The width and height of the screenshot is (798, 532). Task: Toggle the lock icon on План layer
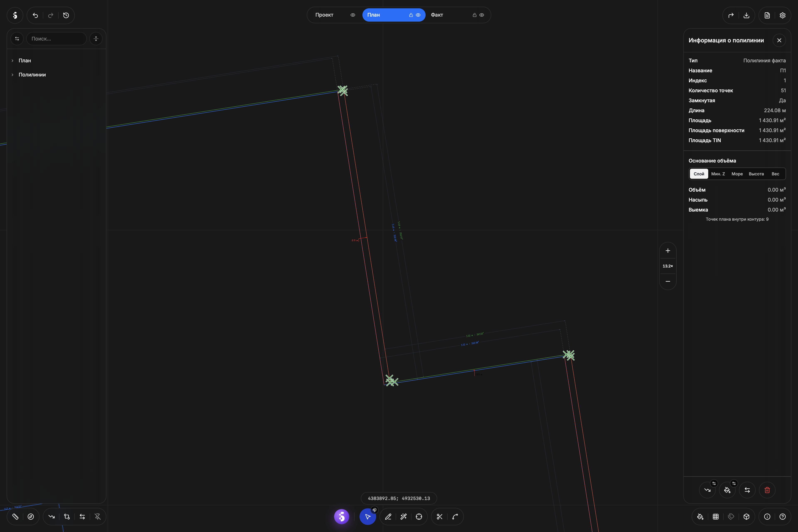coord(411,15)
